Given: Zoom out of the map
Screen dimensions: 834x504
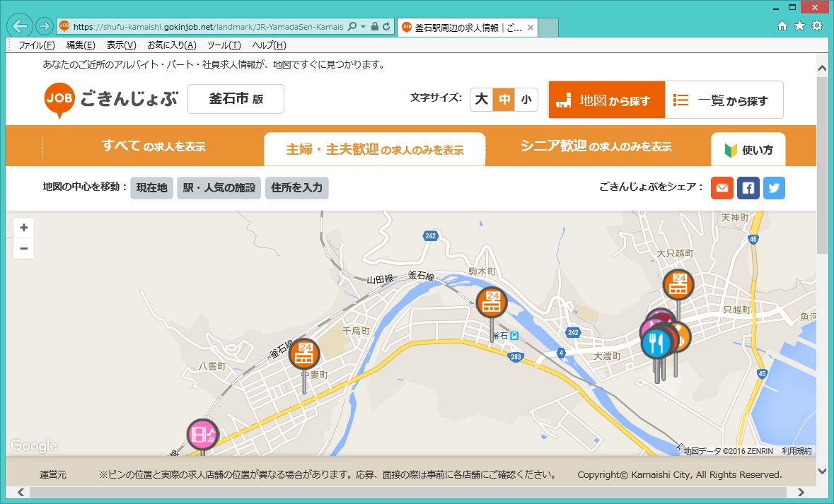Looking at the screenshot, I should pos(24,248).
